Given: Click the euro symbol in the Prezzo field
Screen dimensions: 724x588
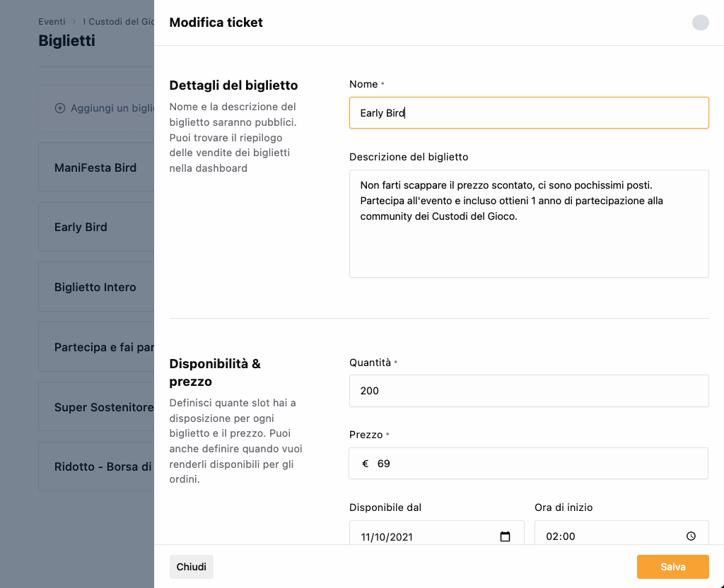Looking at the screenshot, I should pos(366,464).
